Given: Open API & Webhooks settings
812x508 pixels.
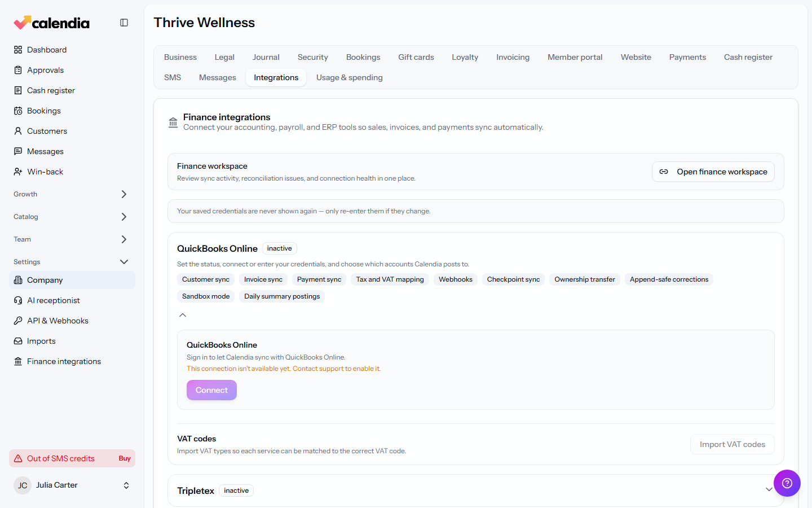Looking at the screenshot, I should (x=72, y=321).
